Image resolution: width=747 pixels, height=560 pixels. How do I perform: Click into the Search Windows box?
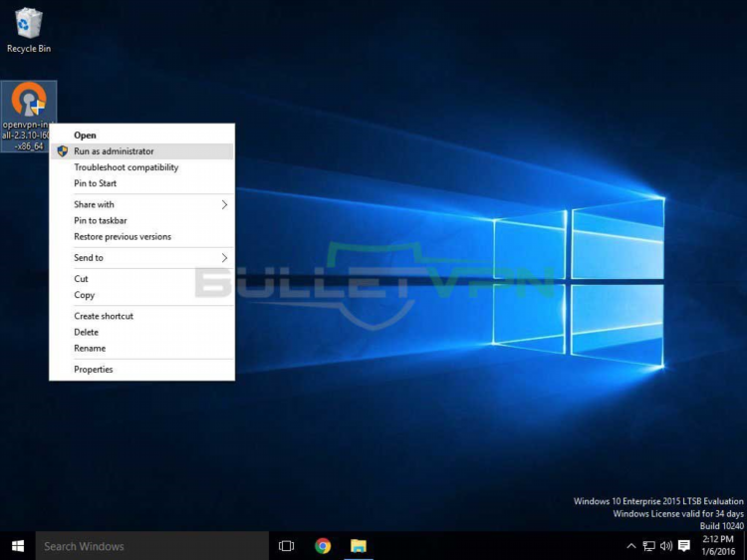pos(152,546)
